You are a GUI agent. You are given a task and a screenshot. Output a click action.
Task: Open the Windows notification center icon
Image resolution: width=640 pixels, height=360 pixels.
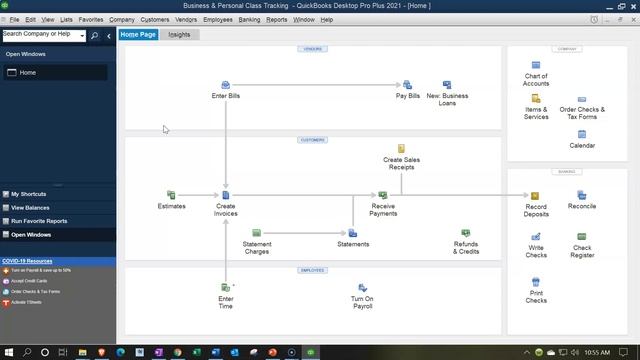tap(623, 352)
